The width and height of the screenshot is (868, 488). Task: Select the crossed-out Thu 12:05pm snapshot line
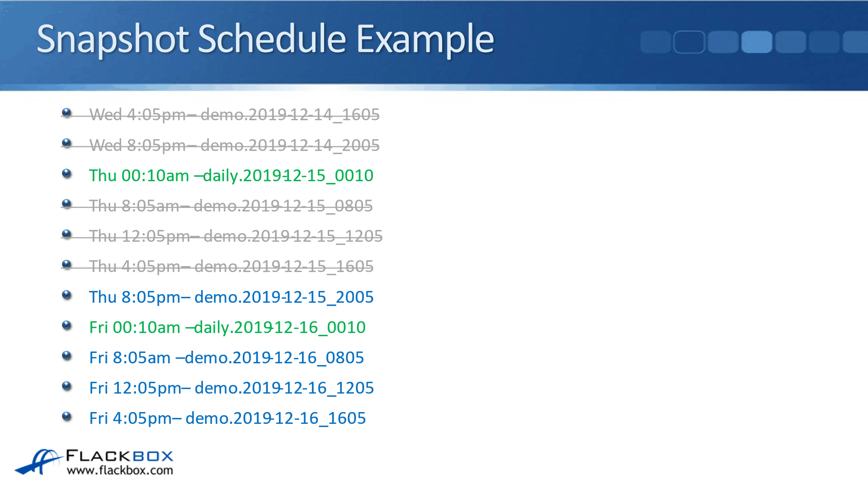(235, 236)
